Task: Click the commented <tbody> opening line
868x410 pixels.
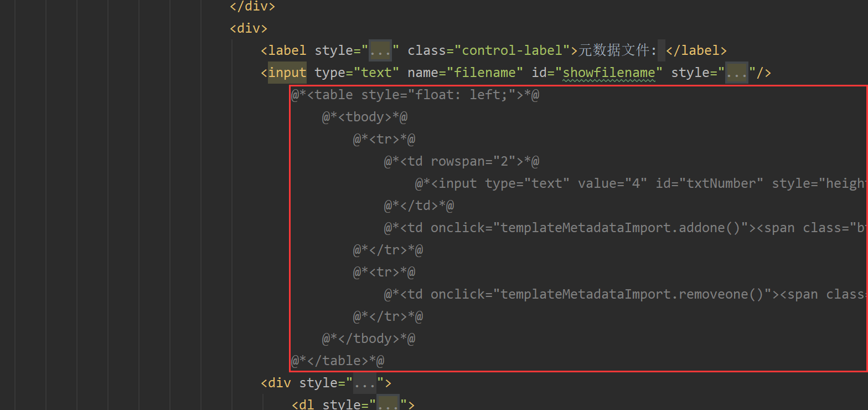Action: coord(365,117)
